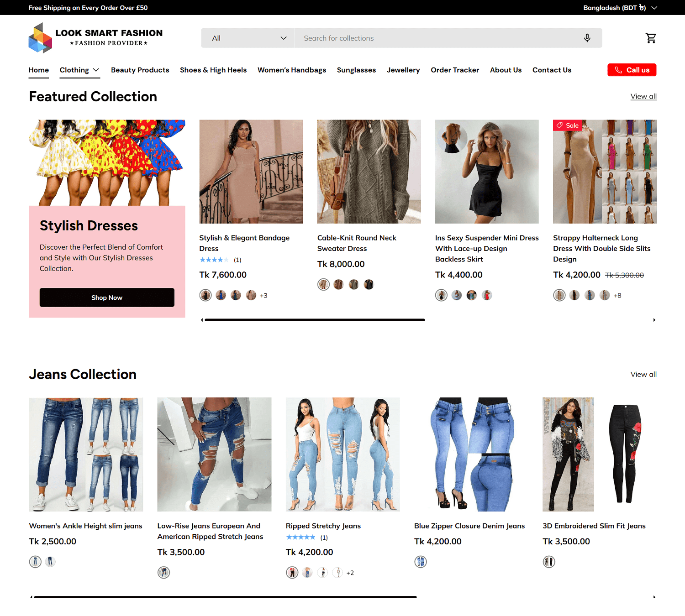The width and height of the screenshot is (685, 616).
Task: Select second variant swatch of Women's Ankle jeans
Action: pyautogui.click(x=51, y=562)
